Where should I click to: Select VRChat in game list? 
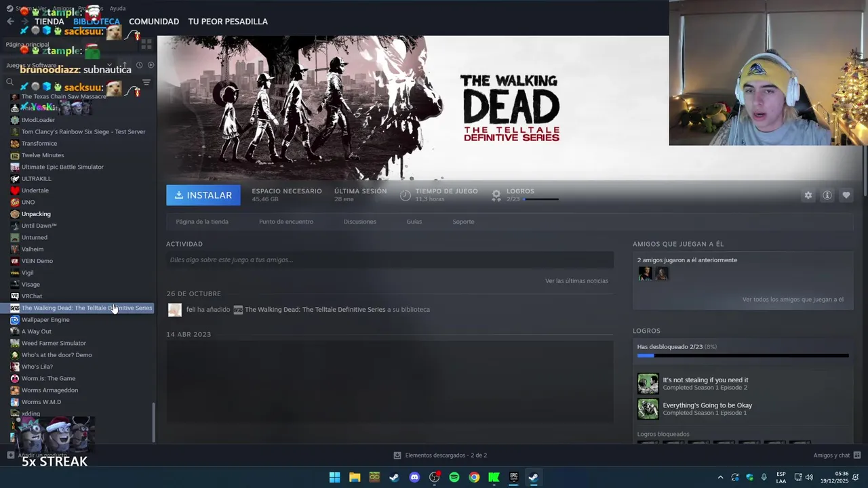(x=32, y=296)
